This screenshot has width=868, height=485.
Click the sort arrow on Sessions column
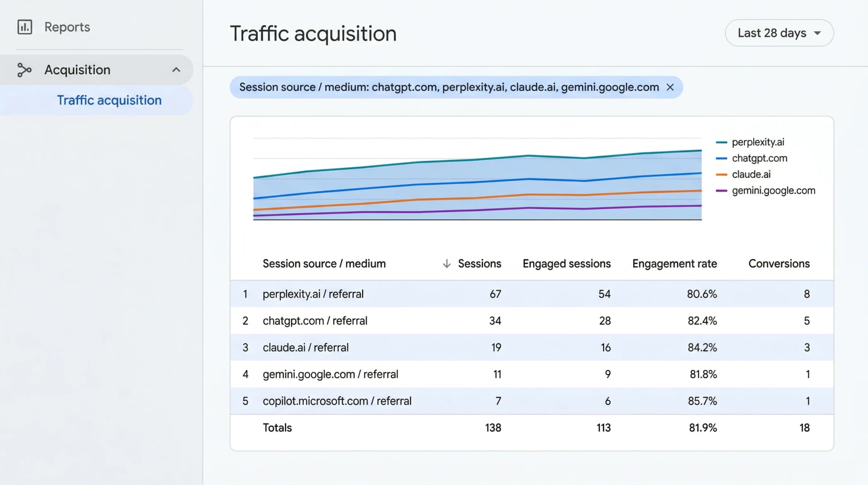(446, 263)
